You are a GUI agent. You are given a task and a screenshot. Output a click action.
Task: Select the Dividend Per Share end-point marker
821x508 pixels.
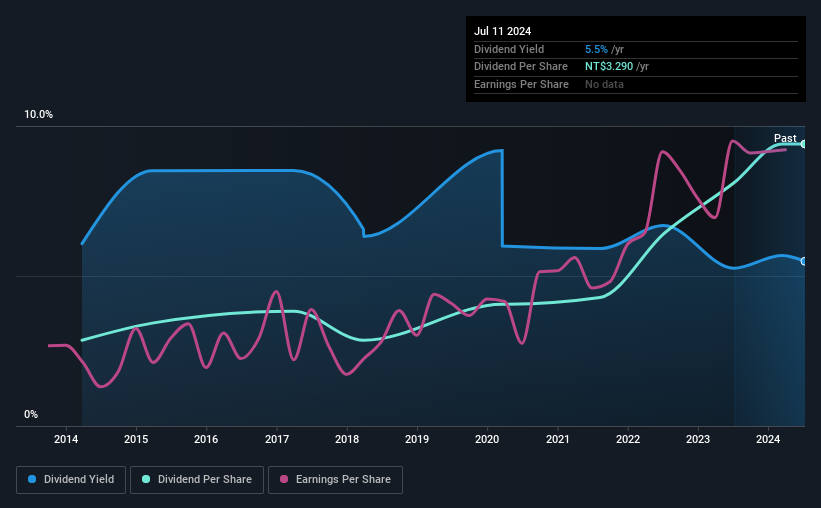coord(804,144)
